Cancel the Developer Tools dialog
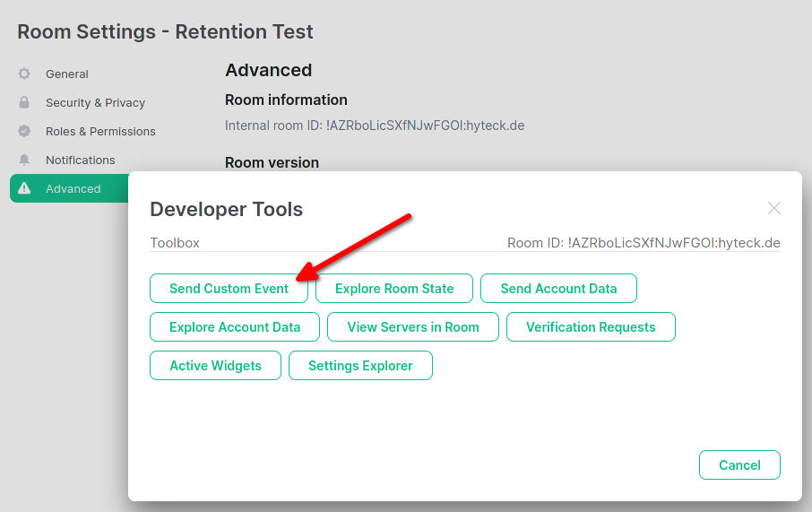This screenshot has height=512, width=812. click(739, 465)
